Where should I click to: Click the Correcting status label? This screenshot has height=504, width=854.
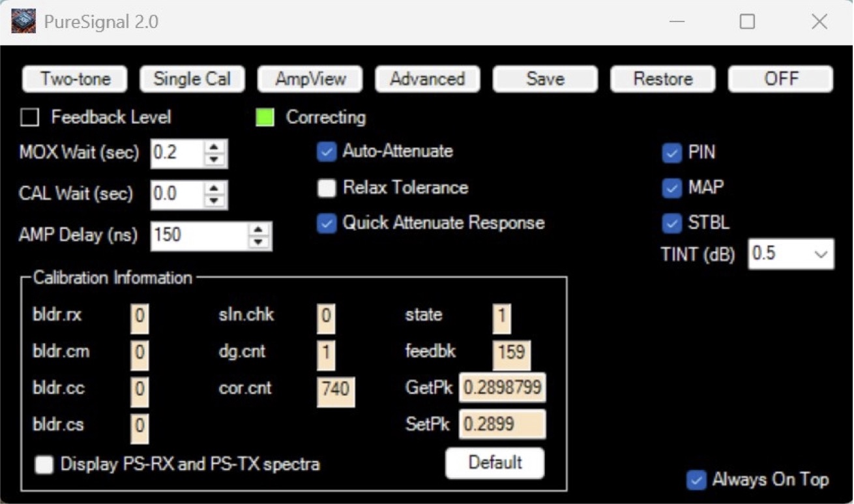[326, 118]
